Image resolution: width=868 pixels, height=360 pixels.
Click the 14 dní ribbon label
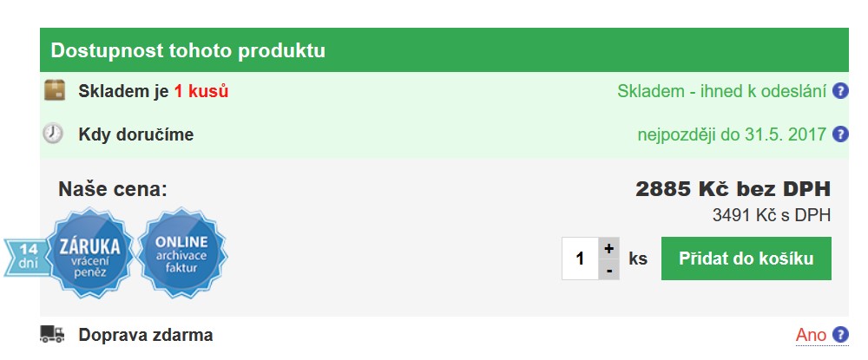pos(26,256)
